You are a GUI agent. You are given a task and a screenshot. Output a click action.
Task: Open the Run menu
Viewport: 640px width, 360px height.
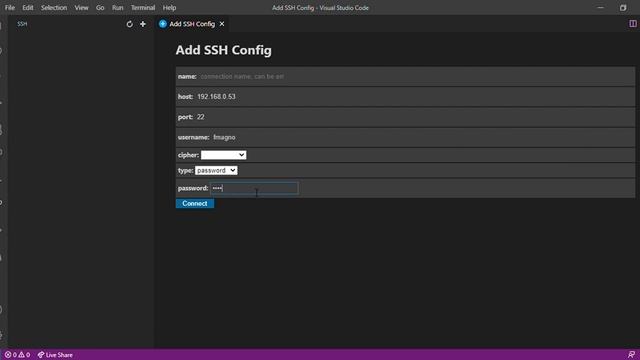[118, 8]
